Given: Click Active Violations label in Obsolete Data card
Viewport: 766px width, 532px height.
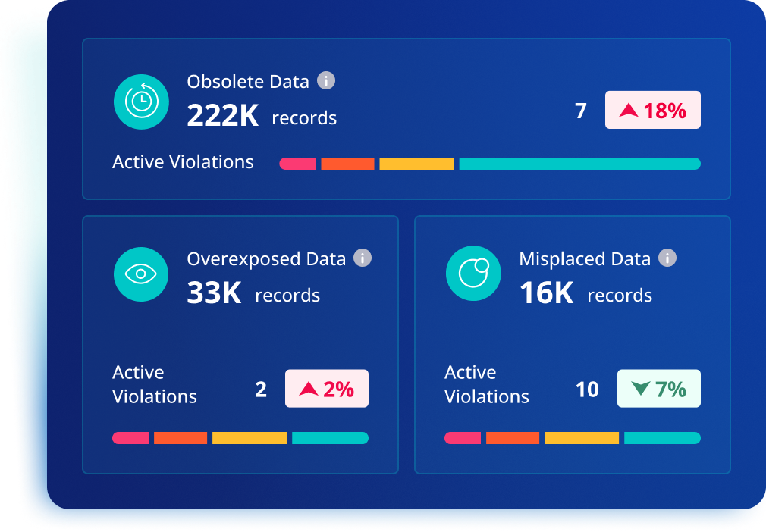Looking at the screenshot, I should click(183, 162).
